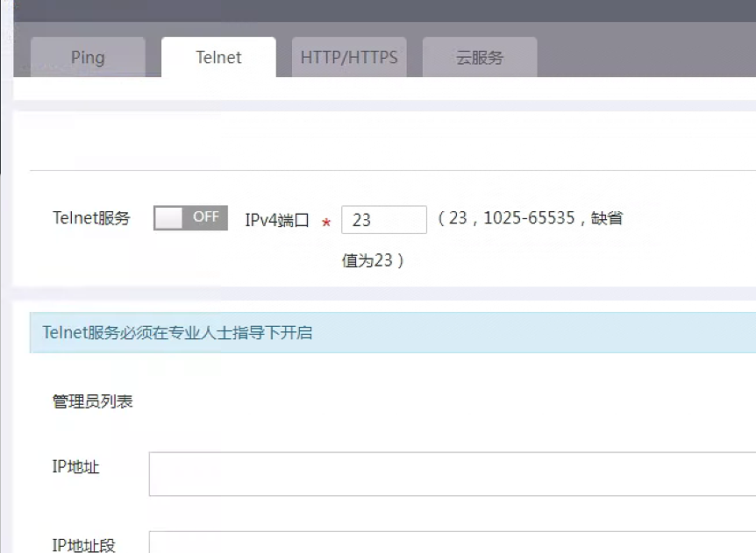Click the 管理员列表 heading
The height and width of the screenshot is (553, 756).
[93, 401]
